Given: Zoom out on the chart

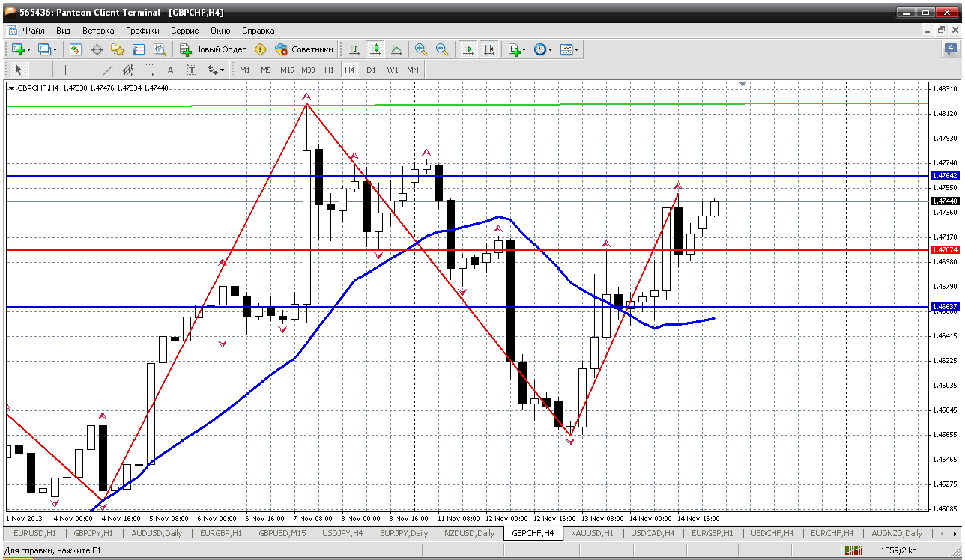Looking at the screenshot, I should click(442, 49).
